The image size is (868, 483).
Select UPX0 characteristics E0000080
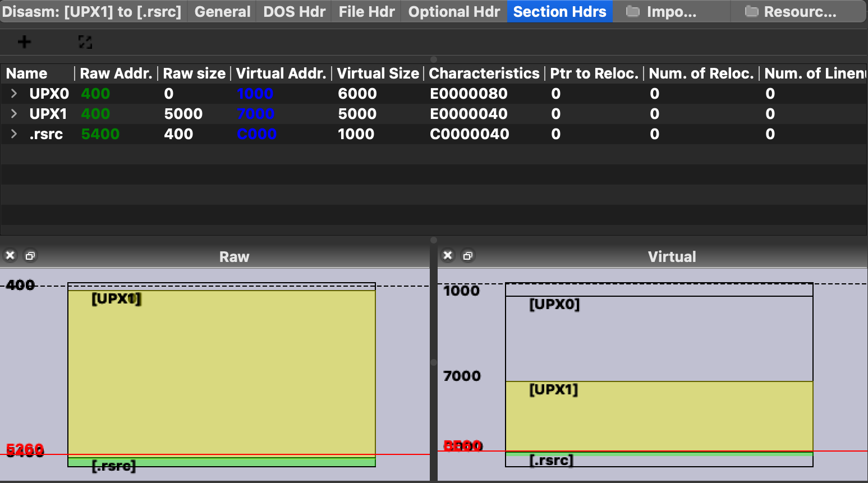pyautogui.click(x=469, y=94)
